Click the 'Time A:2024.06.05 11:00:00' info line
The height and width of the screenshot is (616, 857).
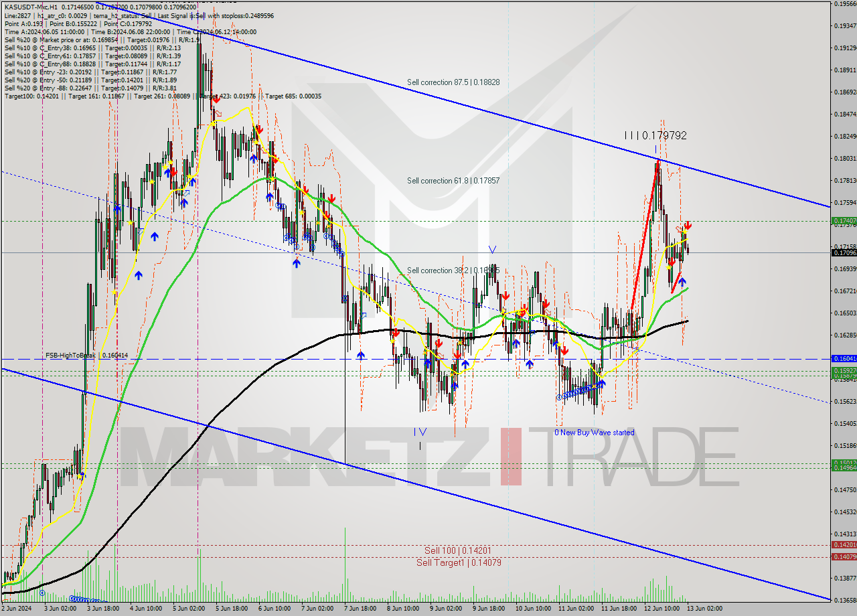[x=131, y=31]
